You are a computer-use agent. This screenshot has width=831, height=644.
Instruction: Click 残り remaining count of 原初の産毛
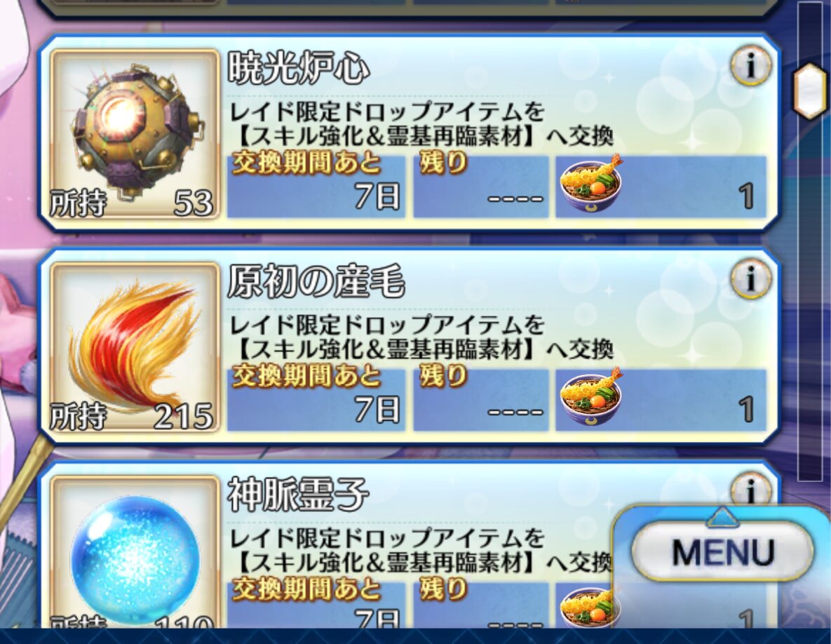tap(480, 399)
